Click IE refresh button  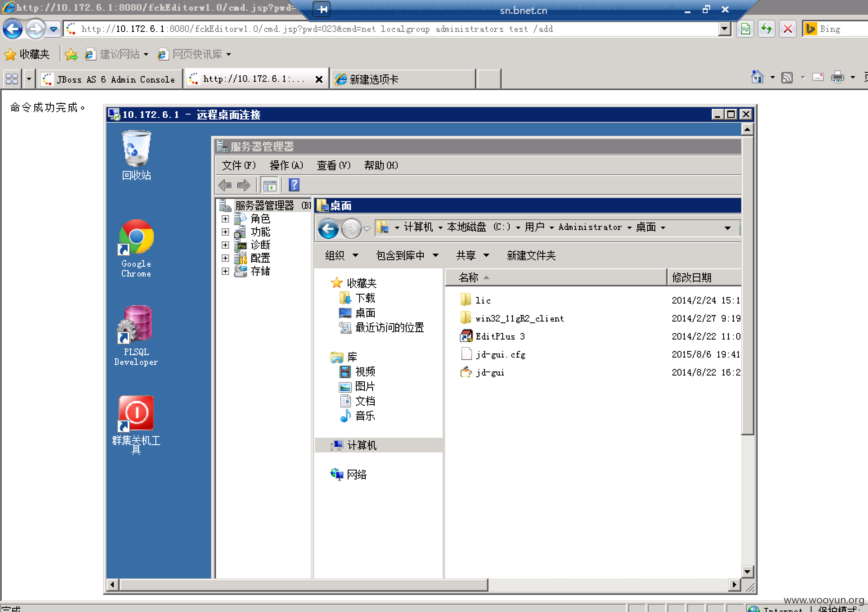[766, 29]
